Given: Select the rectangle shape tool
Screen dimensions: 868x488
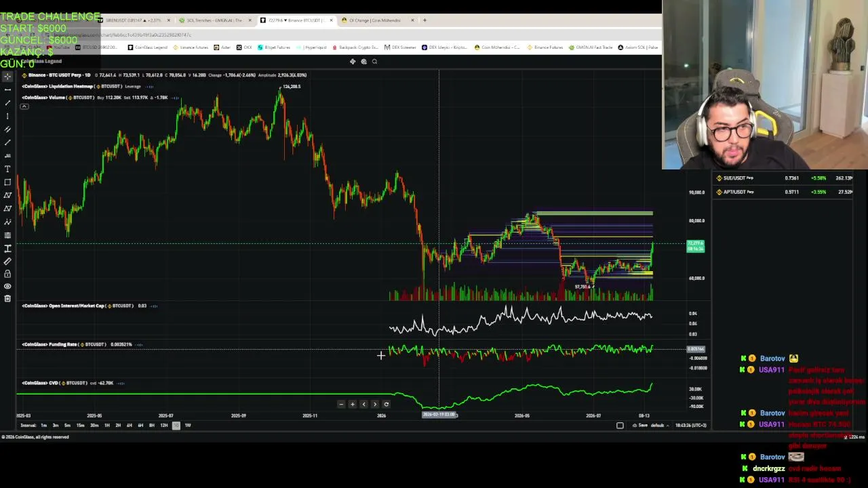Looking at the screenshot, I should pyautogui.click(x=7, y=182).
